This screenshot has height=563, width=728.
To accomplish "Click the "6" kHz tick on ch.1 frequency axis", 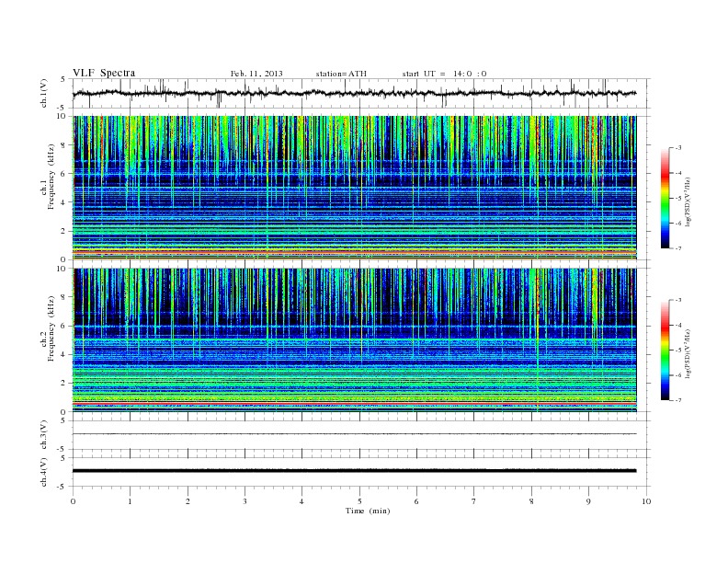I will pos(63,174).
